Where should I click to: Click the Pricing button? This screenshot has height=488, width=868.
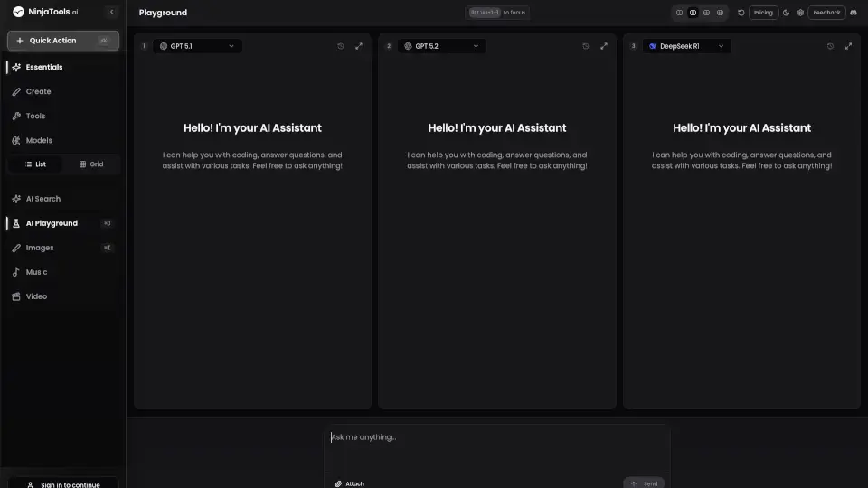pyautogui.click(x=764, y=13)
